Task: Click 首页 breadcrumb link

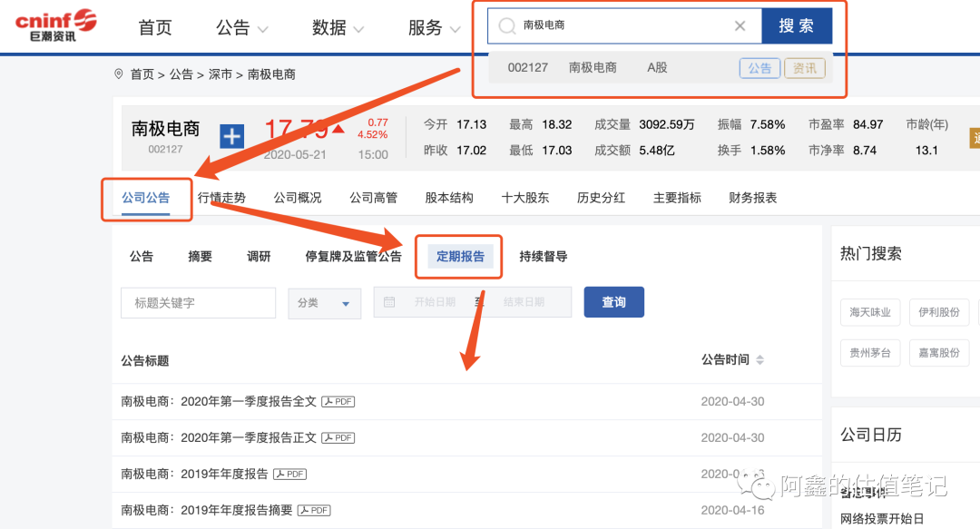Action: [142, 74]
